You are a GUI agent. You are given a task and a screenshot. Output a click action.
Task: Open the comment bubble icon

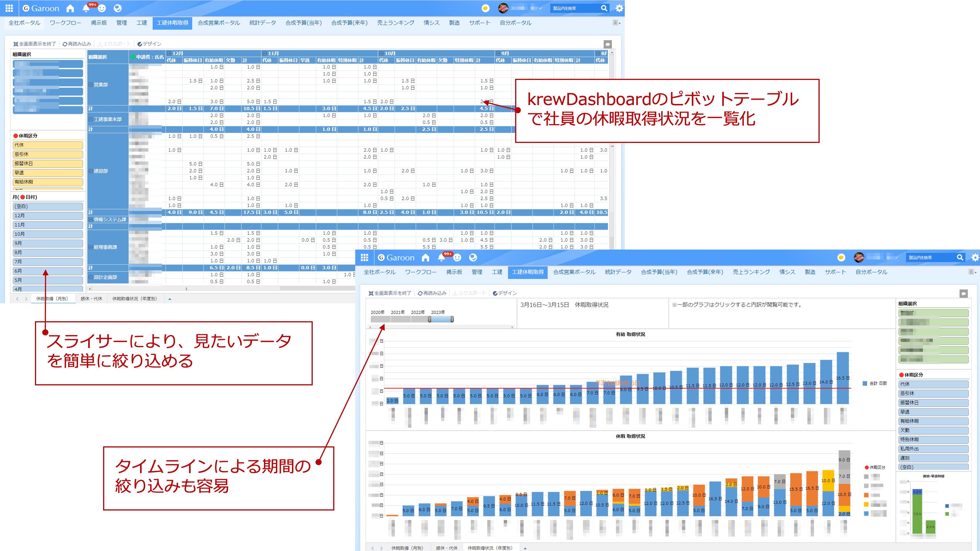608,44
